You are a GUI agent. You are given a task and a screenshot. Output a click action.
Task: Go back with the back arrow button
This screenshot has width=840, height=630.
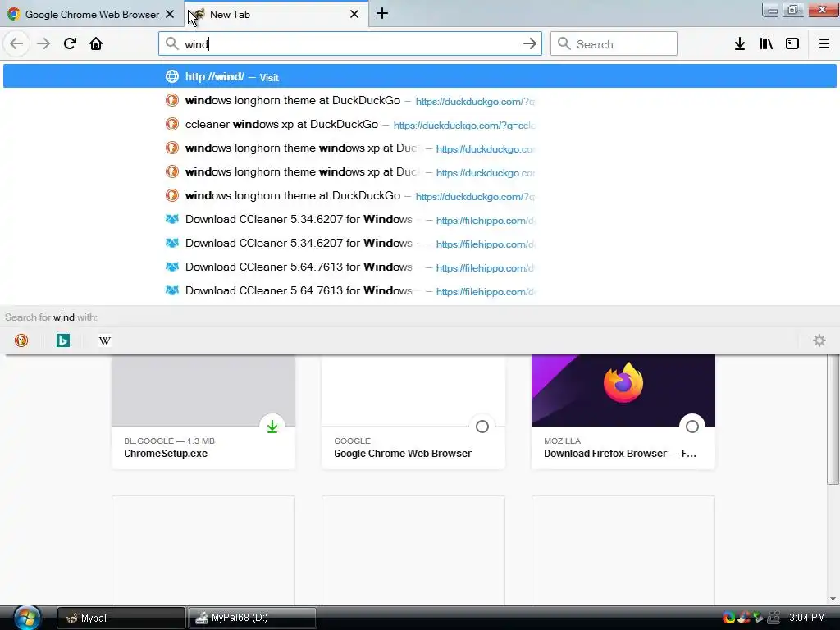click(x=16, y=43)
